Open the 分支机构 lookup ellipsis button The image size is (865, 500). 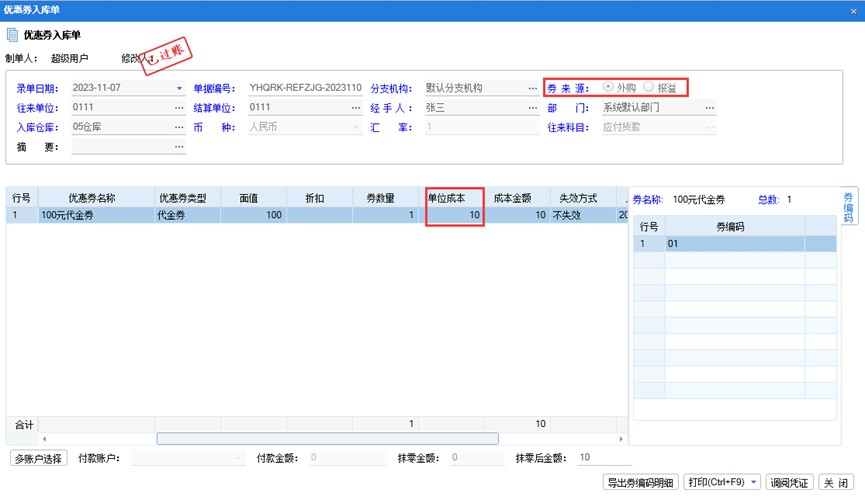[532, 88]
